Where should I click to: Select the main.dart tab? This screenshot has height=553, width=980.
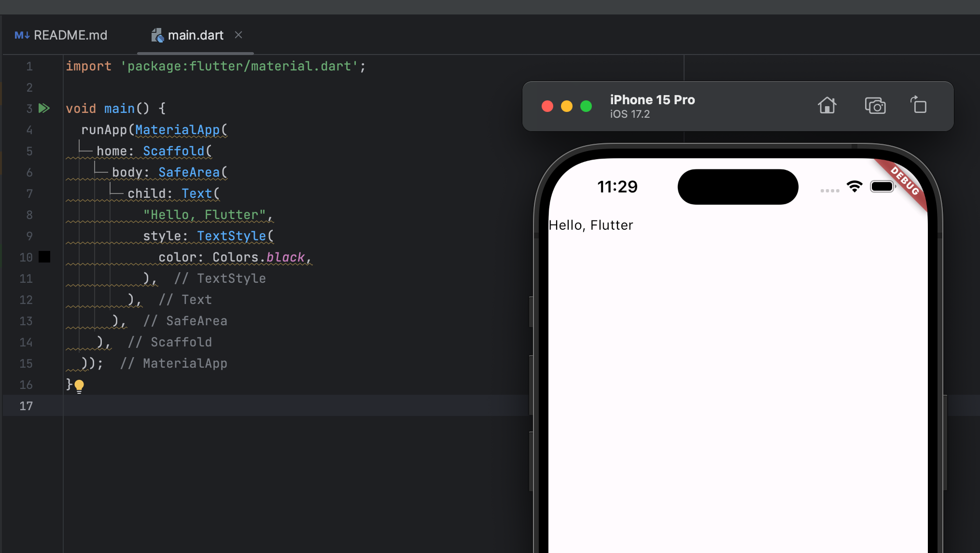click(195, 35)
